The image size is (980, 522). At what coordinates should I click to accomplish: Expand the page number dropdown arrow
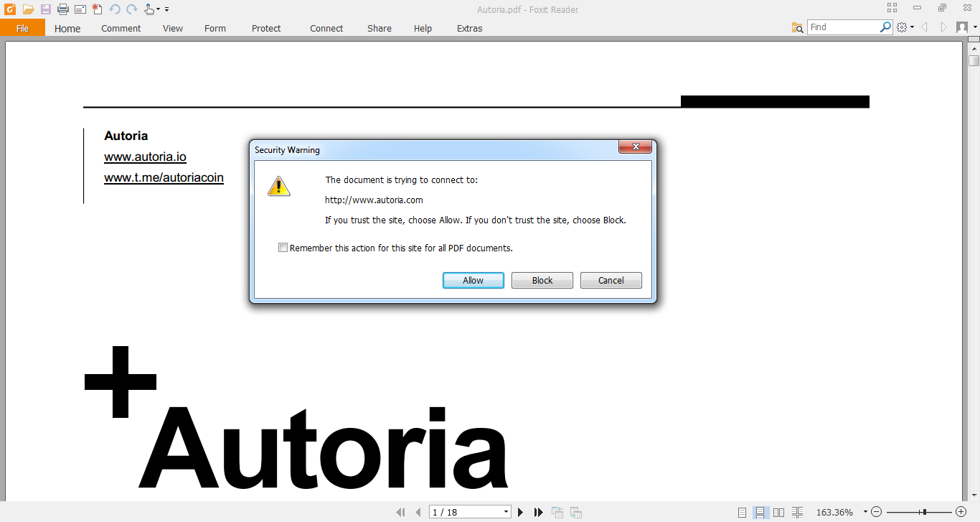(x=507, y=512)
